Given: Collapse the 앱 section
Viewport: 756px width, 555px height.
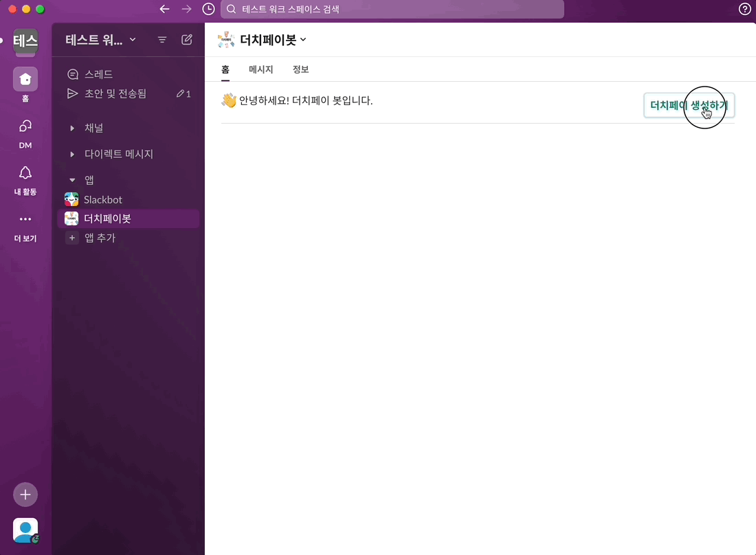Looking at the screenshot, I should click(x=72, y=180).
